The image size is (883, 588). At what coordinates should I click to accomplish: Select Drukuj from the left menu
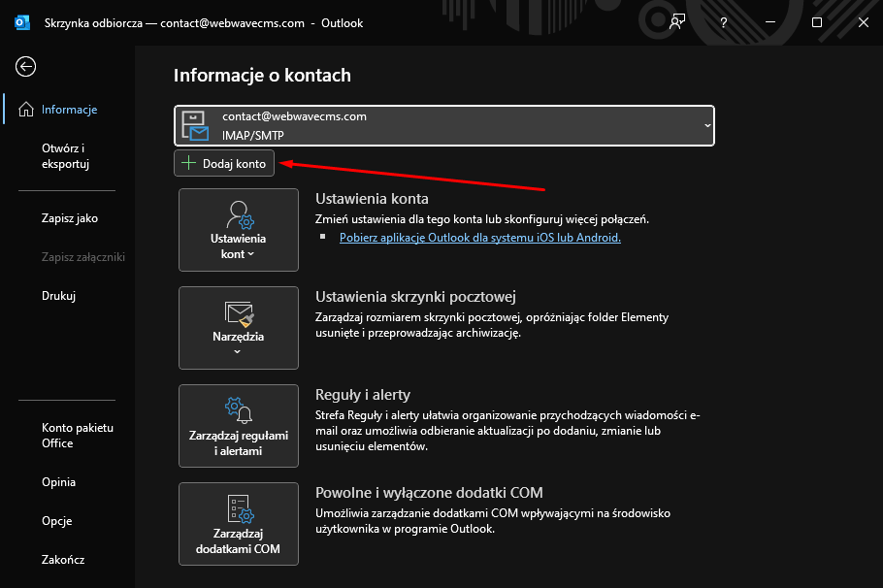56,295
